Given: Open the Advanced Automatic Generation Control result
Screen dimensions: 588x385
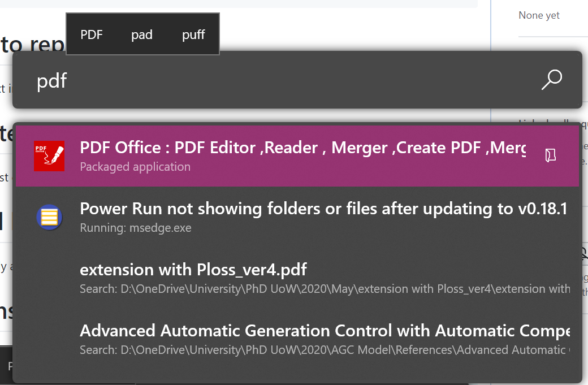Looking at the screenshot, I should 283,331.
